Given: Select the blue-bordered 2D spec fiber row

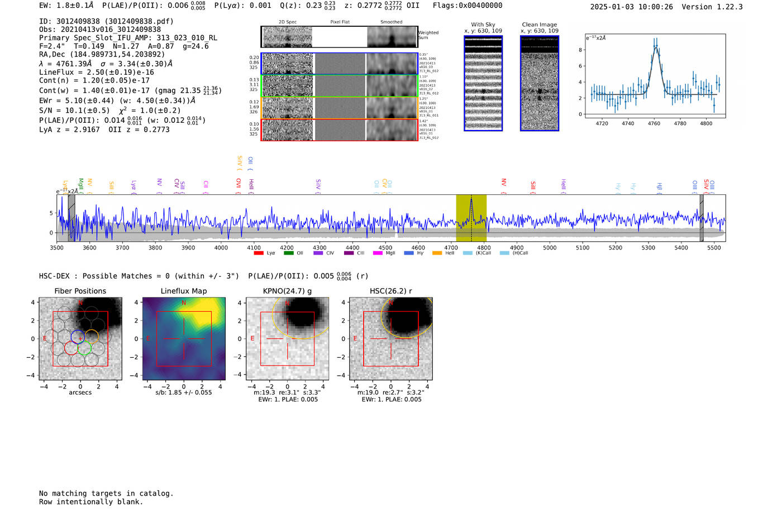Looking at the screenshot, I should [x=340, y=64].
